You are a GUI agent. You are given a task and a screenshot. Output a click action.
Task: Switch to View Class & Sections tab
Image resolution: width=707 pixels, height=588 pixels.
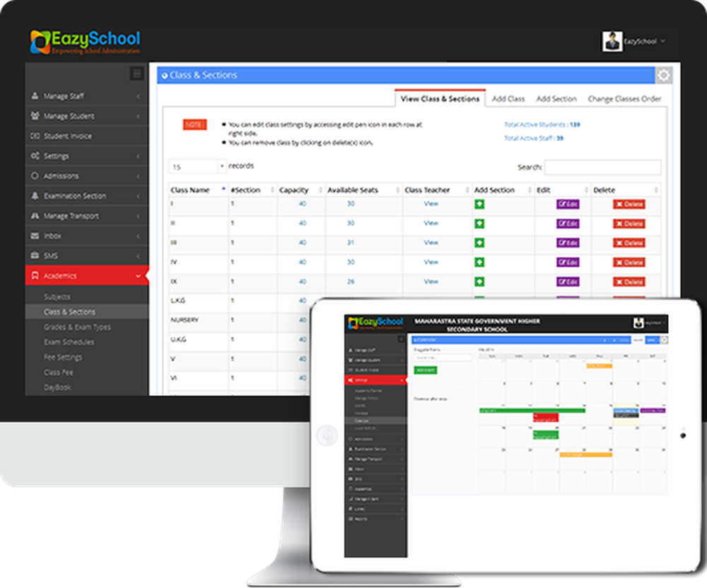(440, 99)
